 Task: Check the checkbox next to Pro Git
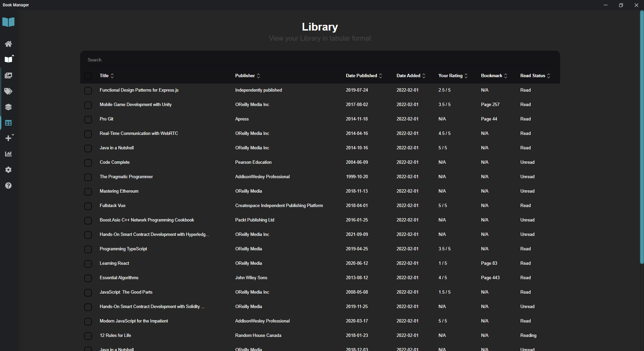click(x=88, y=119)
